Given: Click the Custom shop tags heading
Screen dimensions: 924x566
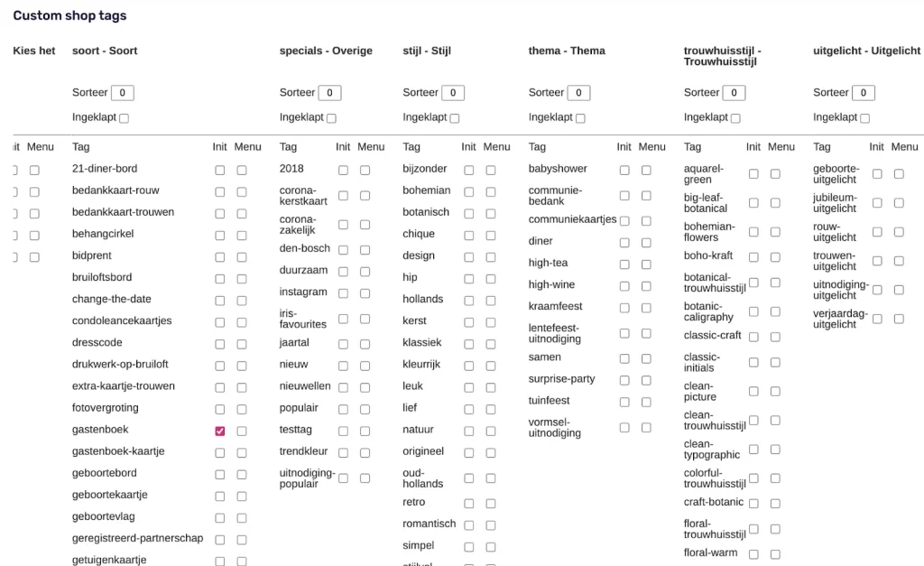Looking at the screenshot, I should (x=69, y=15).
